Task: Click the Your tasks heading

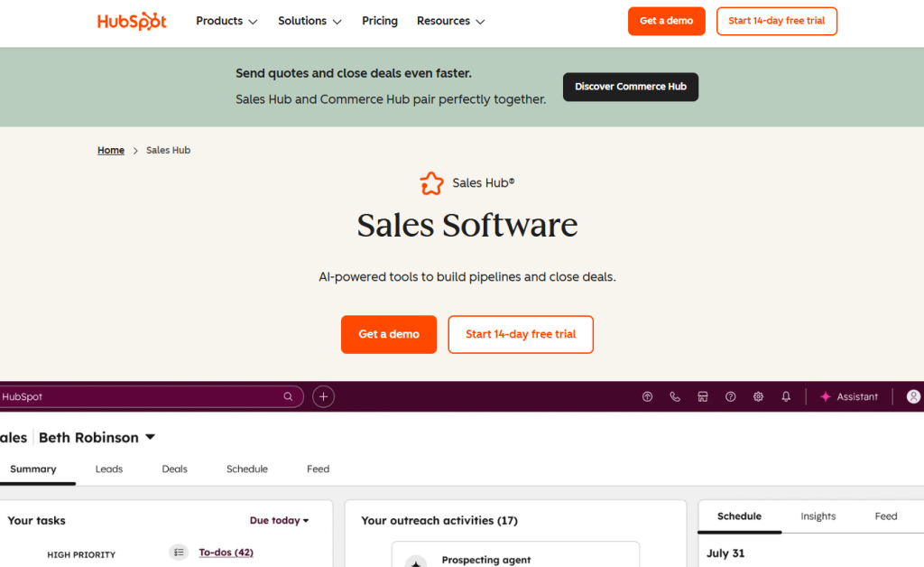Action: (x=36, y=520)
